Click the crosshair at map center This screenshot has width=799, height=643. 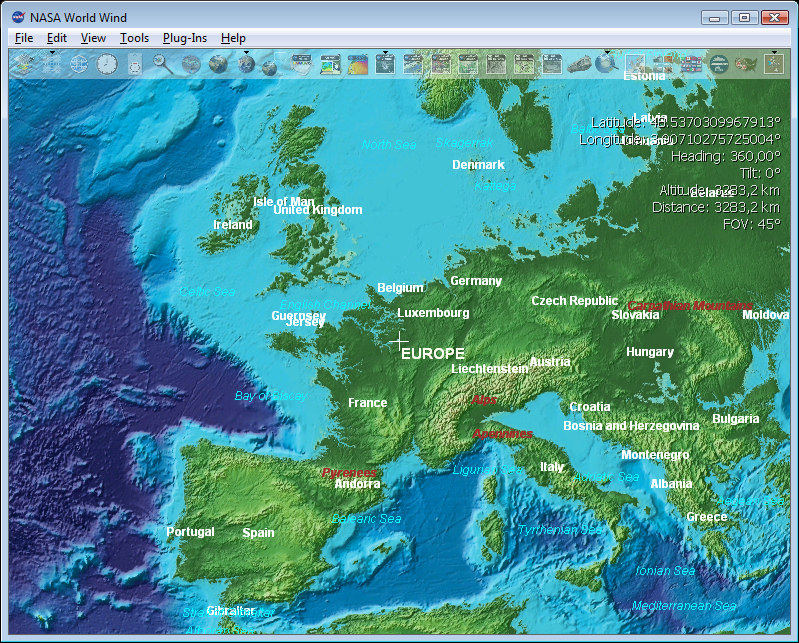400,341
